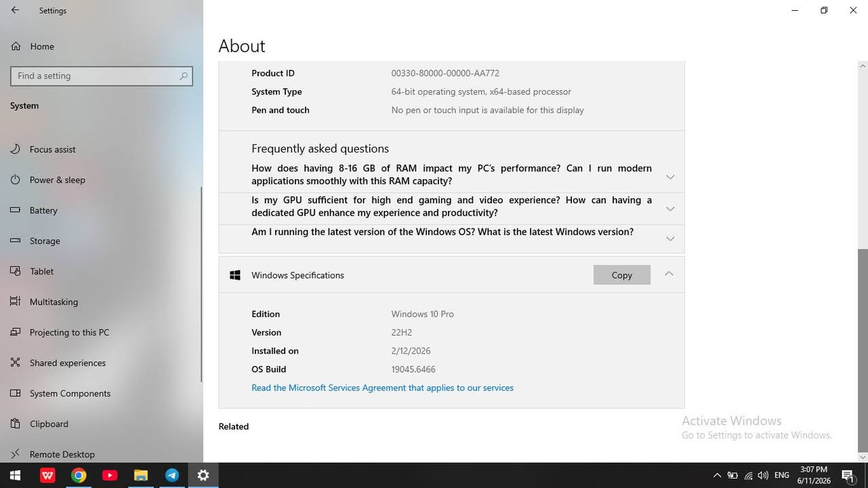Click the scrollbar up arrow on About page

click(x=863, y=66)
